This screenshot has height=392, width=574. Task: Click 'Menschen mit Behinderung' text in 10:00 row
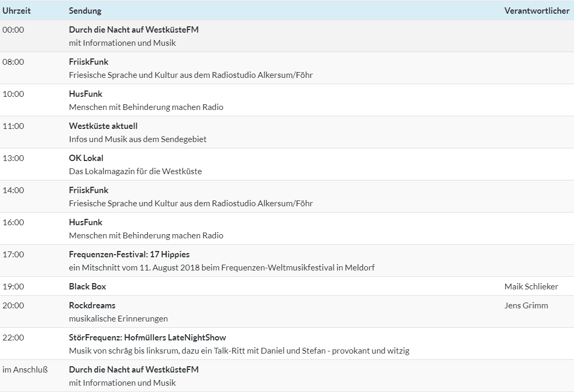point(146,107)
